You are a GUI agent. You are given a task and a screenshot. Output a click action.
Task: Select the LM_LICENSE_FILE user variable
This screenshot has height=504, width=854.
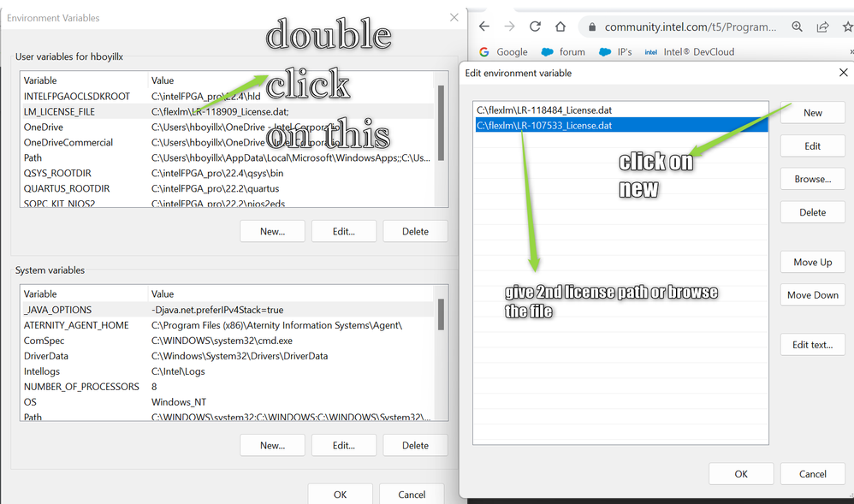click(228, 112)
